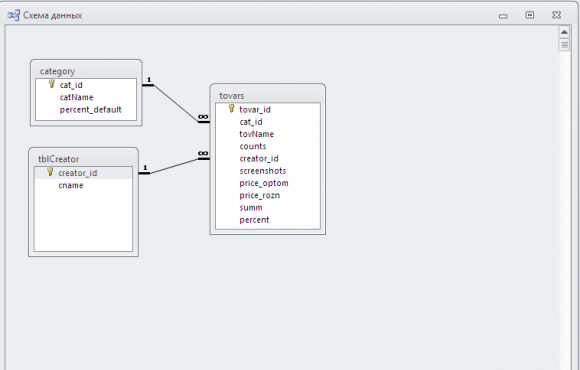Select the creator_id field in tovars
This screenshot has height=370, width=580.
click(x=268, y=159)
